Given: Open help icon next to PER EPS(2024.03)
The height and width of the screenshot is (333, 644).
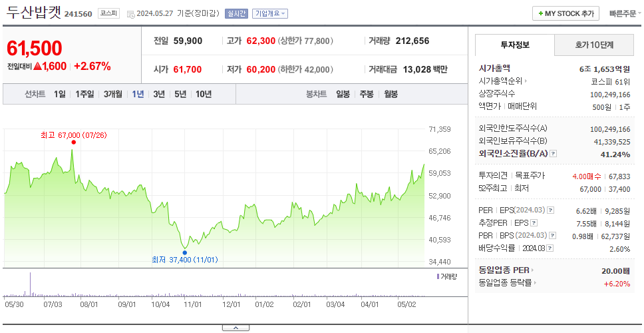Looking at the screenshot, I should [x=550, y=210].
